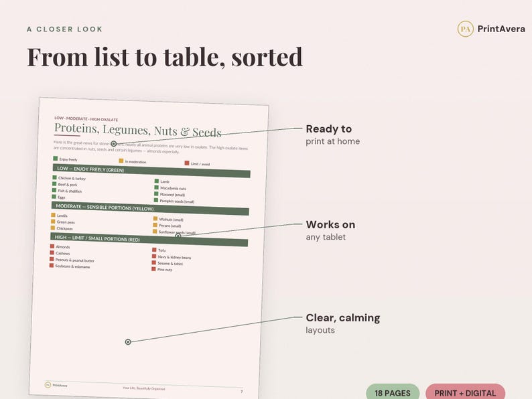This screenshot has width=532, height=399.
Task: Click the page number 7 in the footer
Action: 242,392
